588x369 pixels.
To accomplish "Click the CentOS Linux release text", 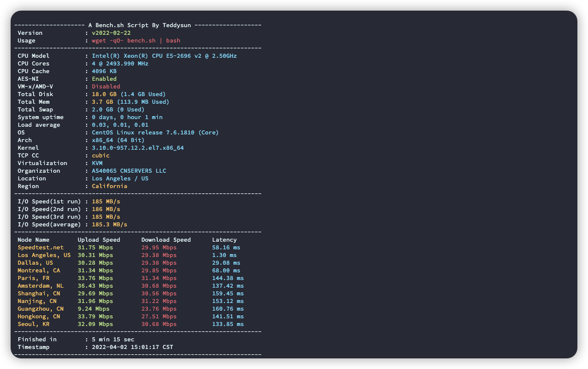I will (155, 133).
